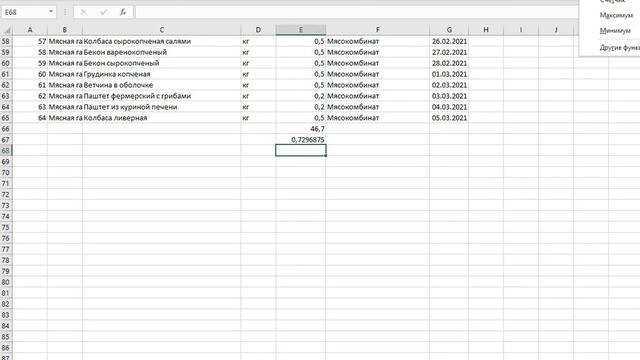
Task: Click Мясная га cell in row 62
Action: (x=64, y=85)
